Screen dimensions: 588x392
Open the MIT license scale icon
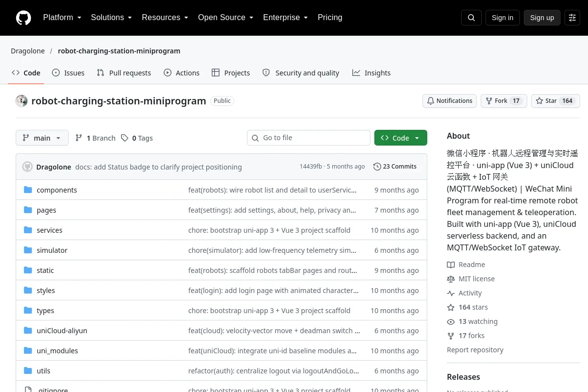click(451, 279)
